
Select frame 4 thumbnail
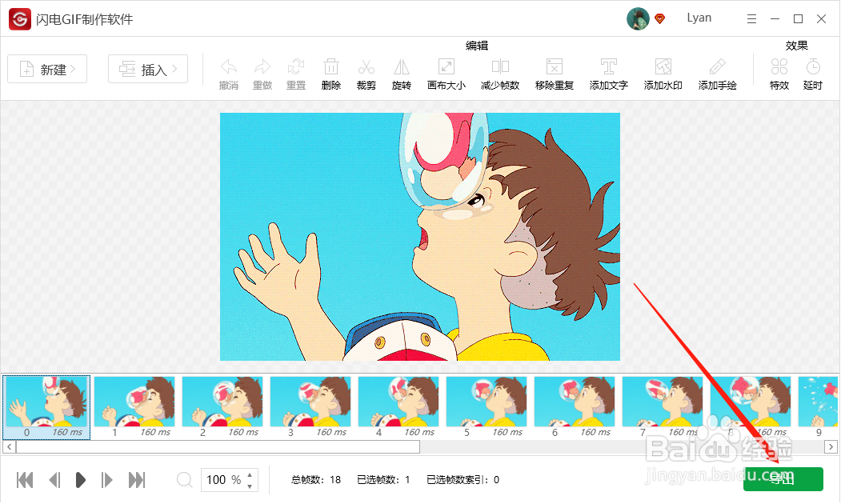point(398,402)
